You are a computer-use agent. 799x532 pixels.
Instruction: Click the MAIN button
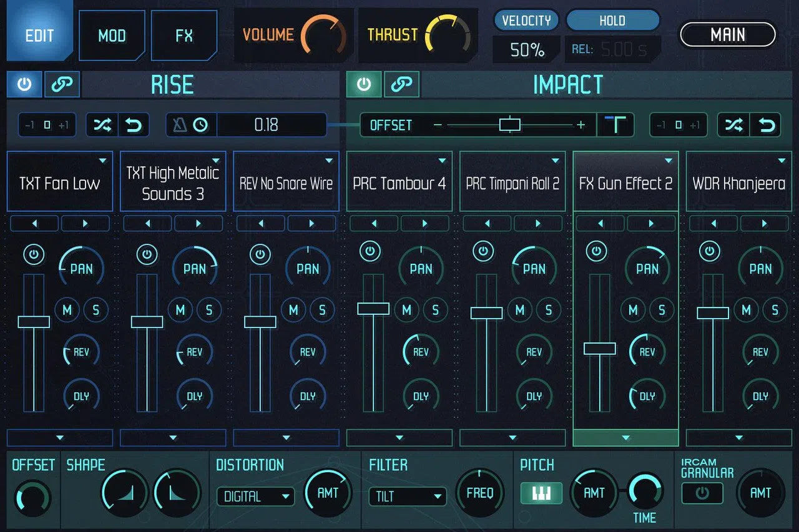pyautogui.click(x=728, y=35)
